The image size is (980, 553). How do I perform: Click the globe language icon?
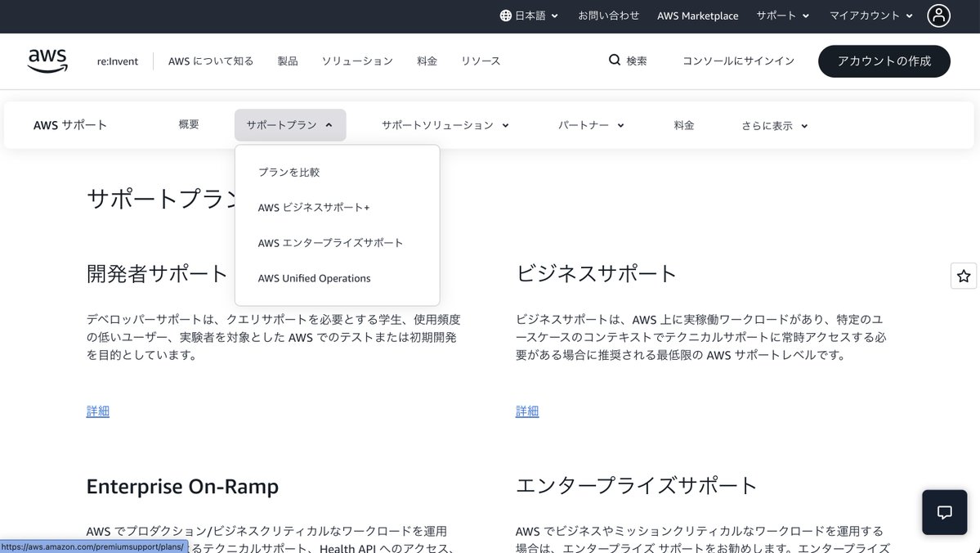tap(505, 16)
